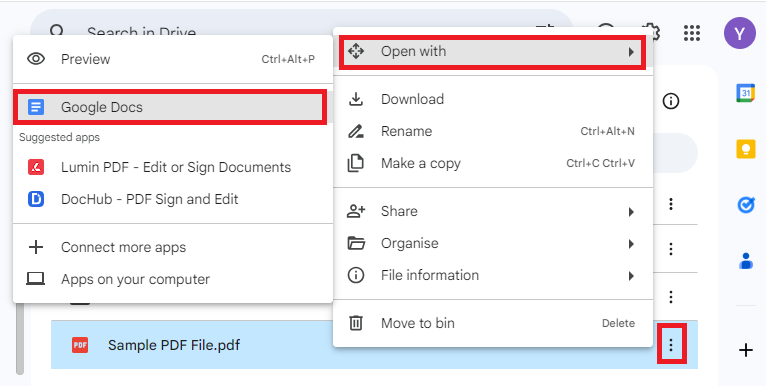
Task: Open more actions for Sample PDF File.pdf
Action: pyautogui.click(x=671, y=345)
